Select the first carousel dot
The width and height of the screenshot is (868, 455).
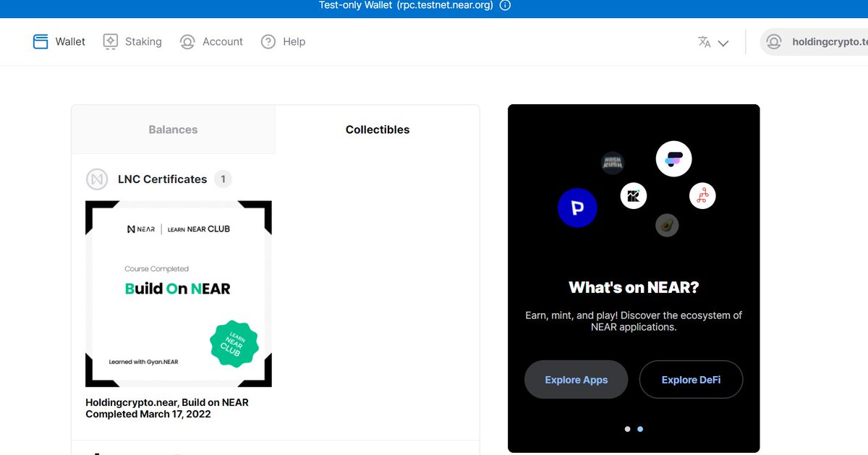click(x=627, y=429)
